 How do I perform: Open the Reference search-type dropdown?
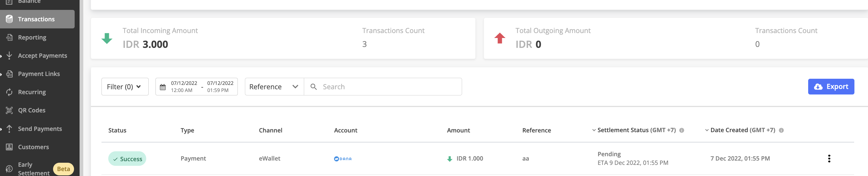point(274,87)
